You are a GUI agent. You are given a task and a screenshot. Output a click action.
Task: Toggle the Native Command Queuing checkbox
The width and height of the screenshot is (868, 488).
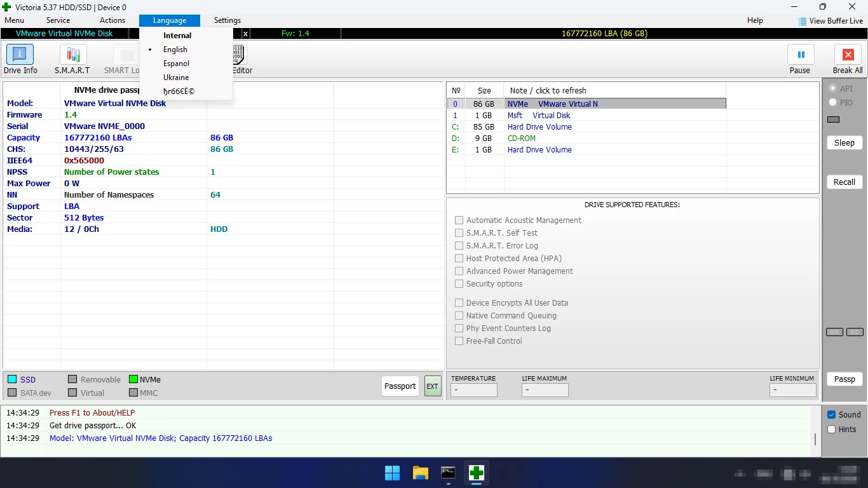[459, 315]
